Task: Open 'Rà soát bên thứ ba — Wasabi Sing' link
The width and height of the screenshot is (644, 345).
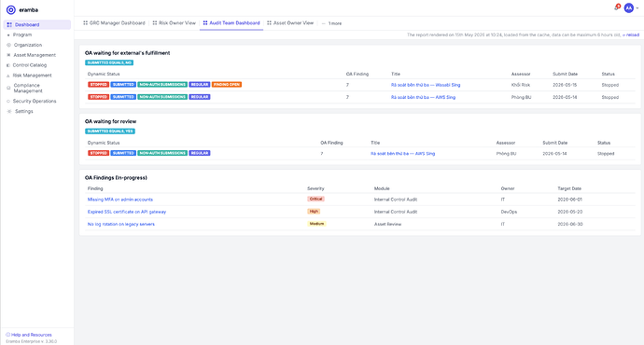Action: tap(426, 85)
